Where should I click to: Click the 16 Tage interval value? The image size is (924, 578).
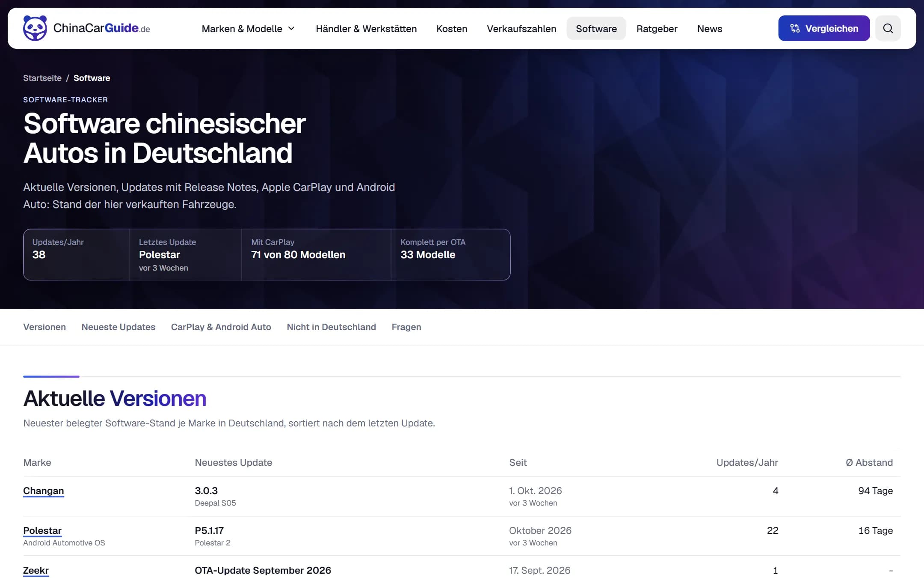(875, 530)
